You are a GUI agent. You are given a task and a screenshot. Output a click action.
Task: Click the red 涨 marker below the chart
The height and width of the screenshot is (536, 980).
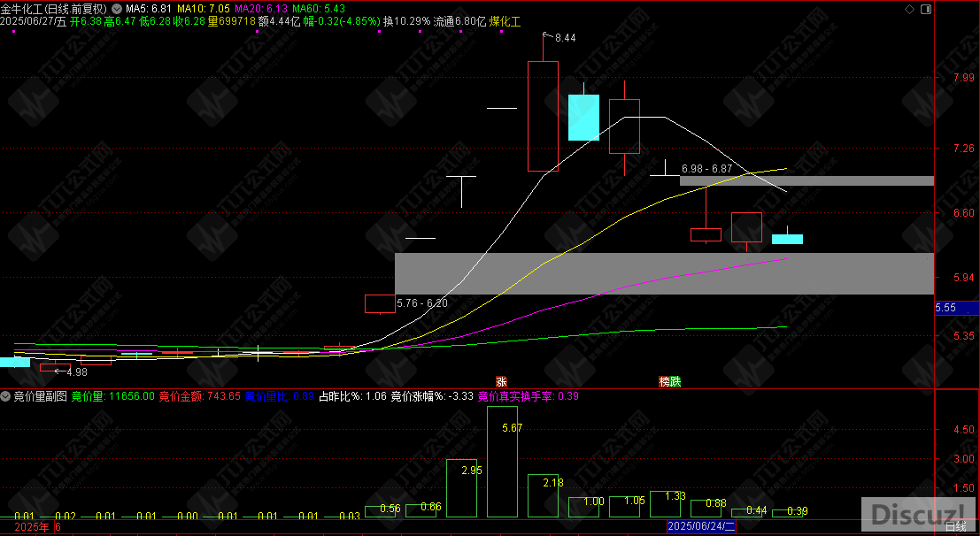(x=502, y=381)
